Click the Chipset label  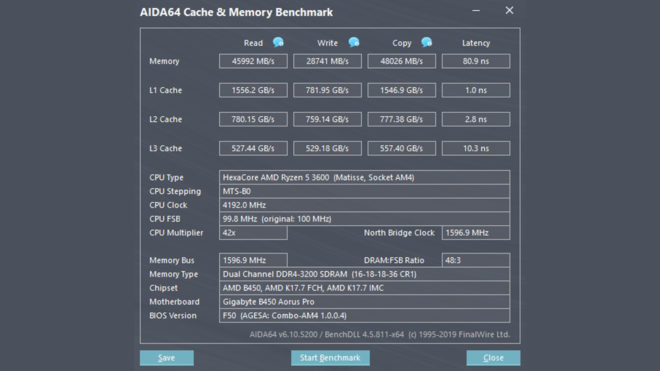coord(163,288)
